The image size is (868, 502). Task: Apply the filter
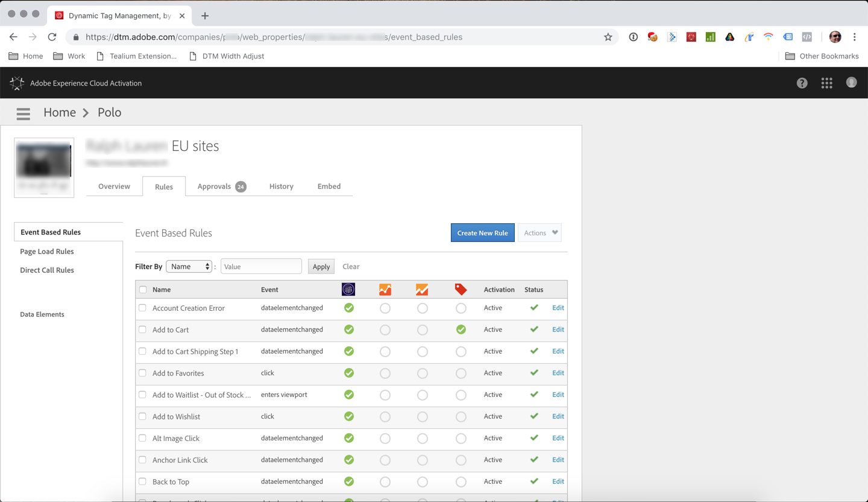[x=321, y=266]
